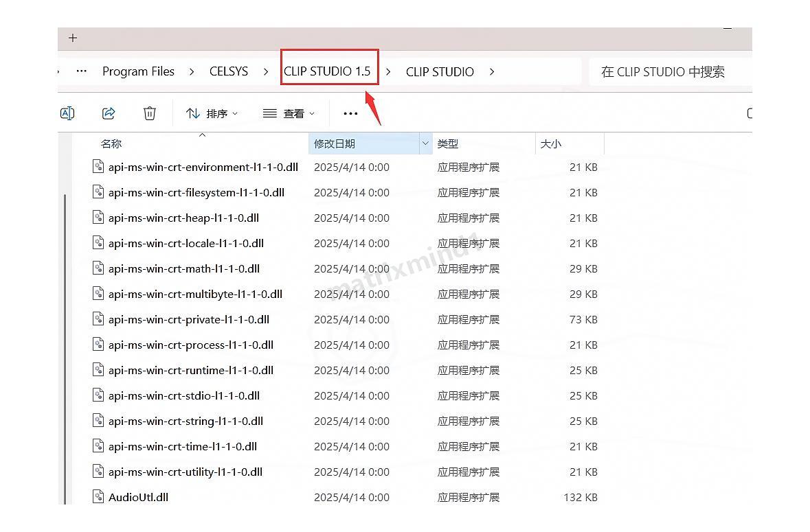Click the 73 KB size cell
The height and width of the screenshot is (532, 810).
click(583, 319)
